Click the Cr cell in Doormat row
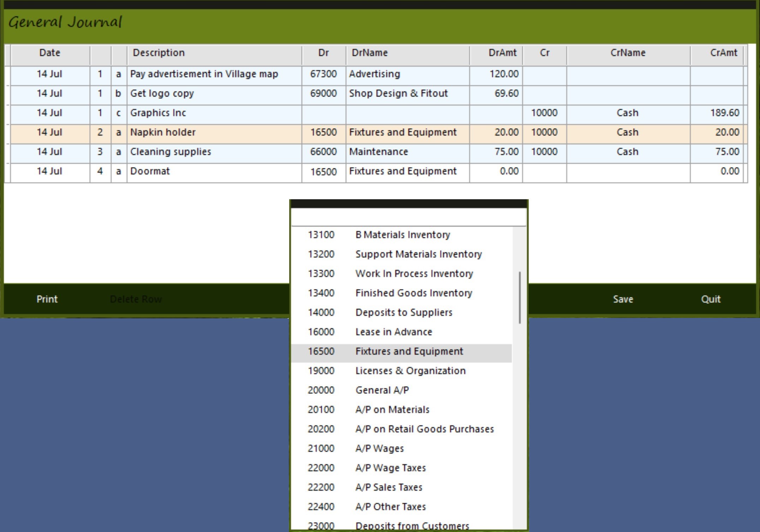Image resolution: width=760 pixels, height=532 pixels. point(544,172)
